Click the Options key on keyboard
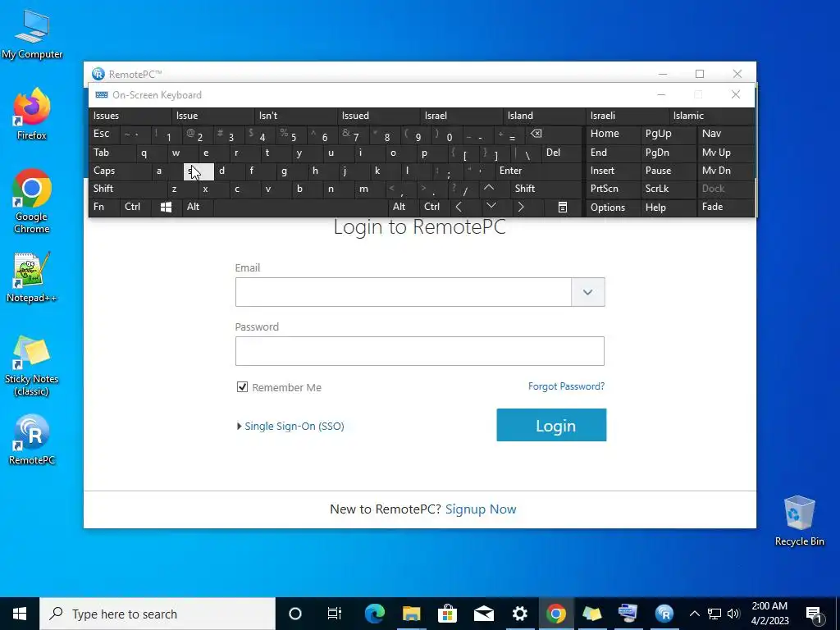Viewport: 840px width, 630px height. coord(613,208)
